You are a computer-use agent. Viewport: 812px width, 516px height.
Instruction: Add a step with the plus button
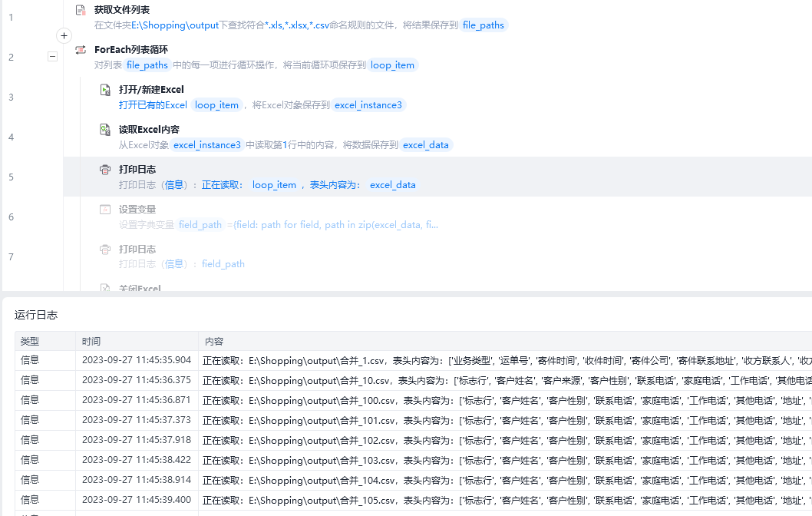(64, 36)
